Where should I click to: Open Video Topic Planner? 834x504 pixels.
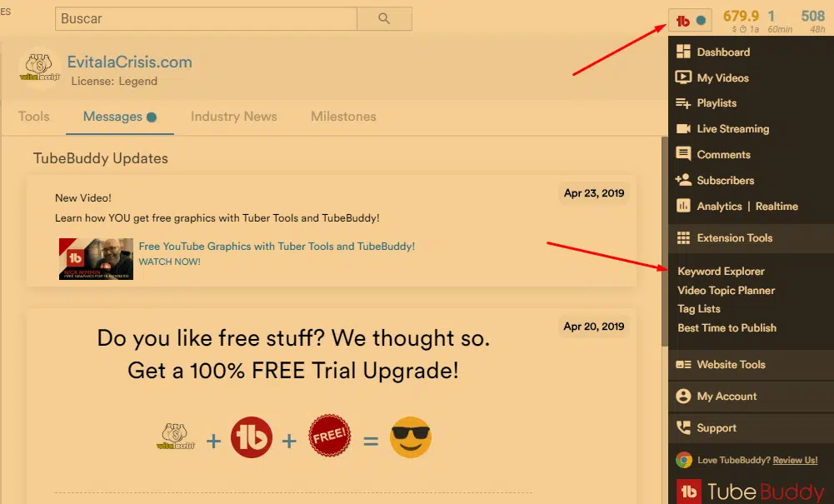(726, 290)
